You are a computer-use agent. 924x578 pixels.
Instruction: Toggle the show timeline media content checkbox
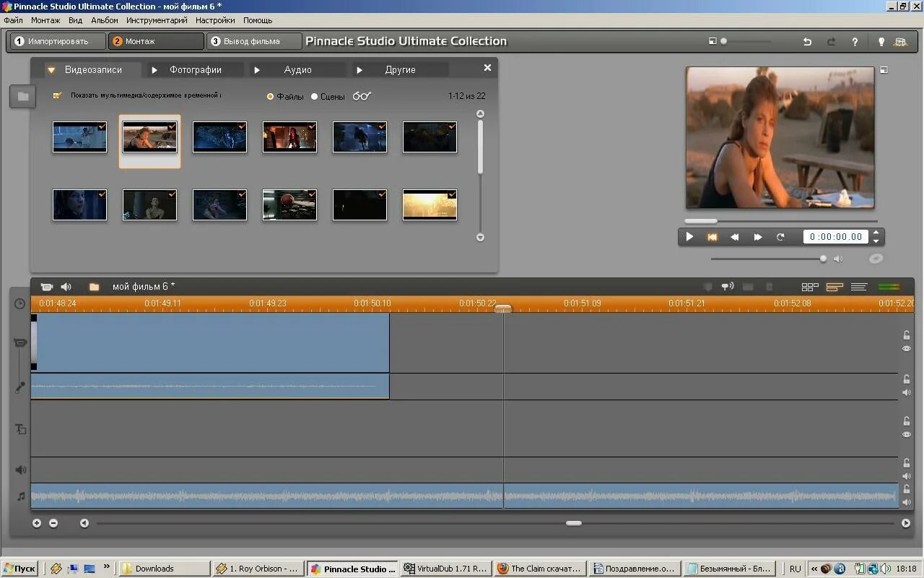coord(58,95)
